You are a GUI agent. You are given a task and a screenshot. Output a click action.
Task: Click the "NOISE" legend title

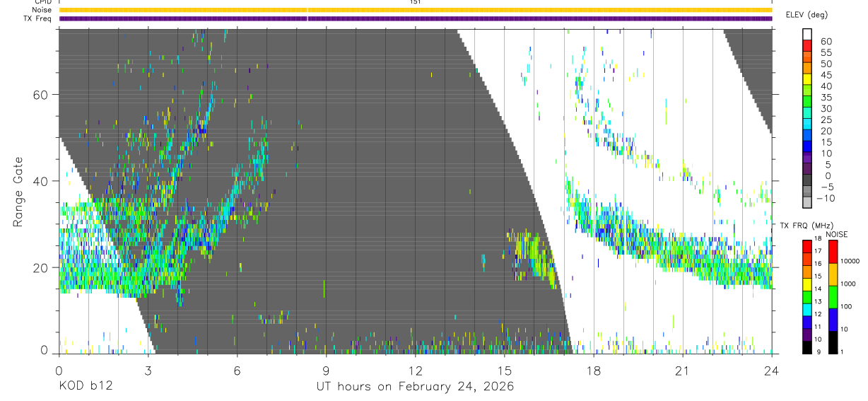click(838, 234)
